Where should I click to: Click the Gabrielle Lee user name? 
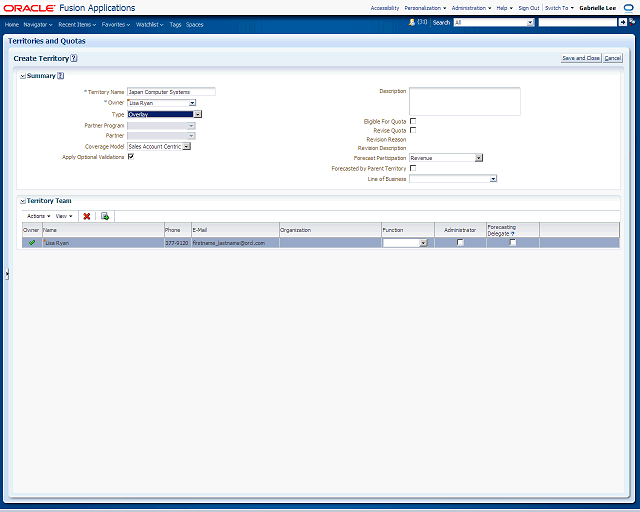[x=598, y=8]
